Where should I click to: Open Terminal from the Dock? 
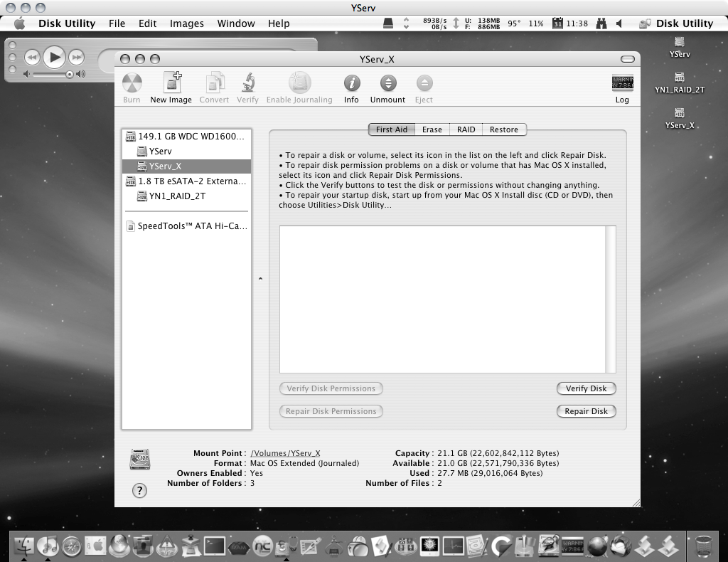coord(215,546)
